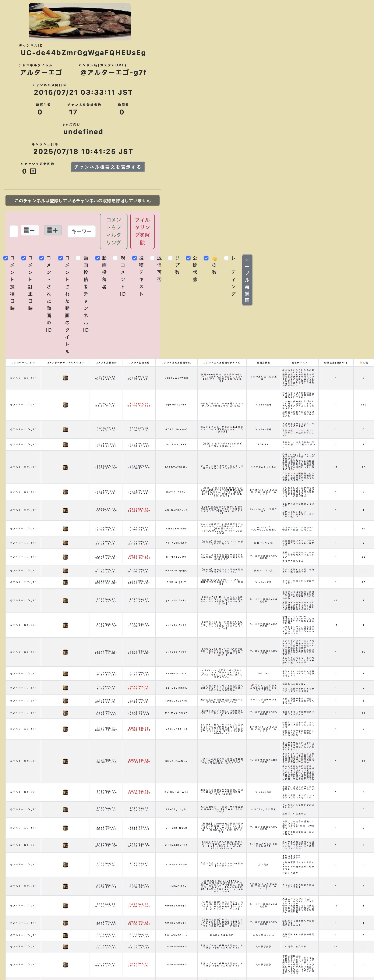Screen dimensions: 374x980
Task: Uncheck the コメントされた動画のタイトル checkbox
Action: 60,258
